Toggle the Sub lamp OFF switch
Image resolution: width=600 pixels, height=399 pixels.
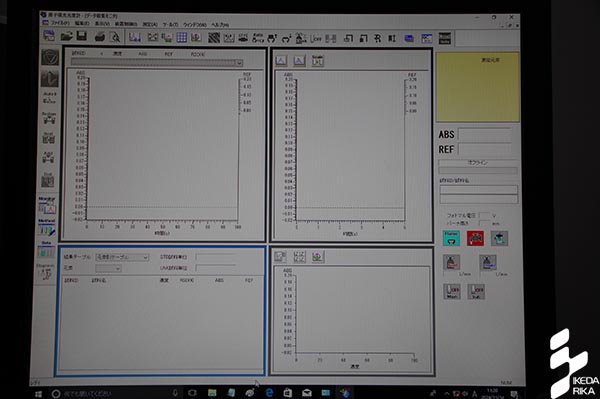476,292
